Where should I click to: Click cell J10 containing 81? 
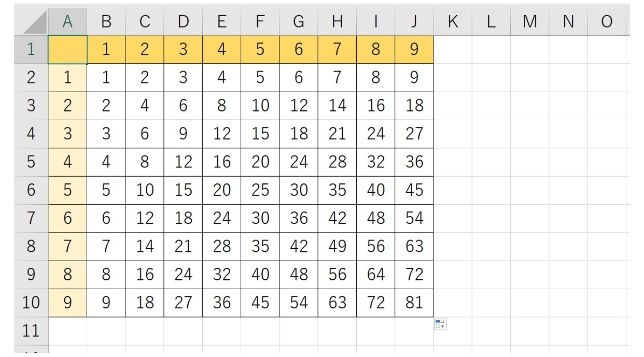(414, 303)
